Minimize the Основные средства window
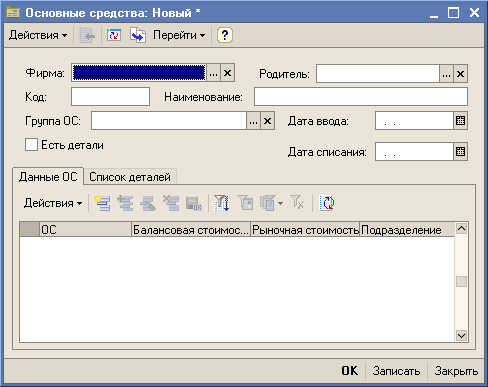Viewport: 488px width, 387px height. pyautogui.click(x=434, y=13)
